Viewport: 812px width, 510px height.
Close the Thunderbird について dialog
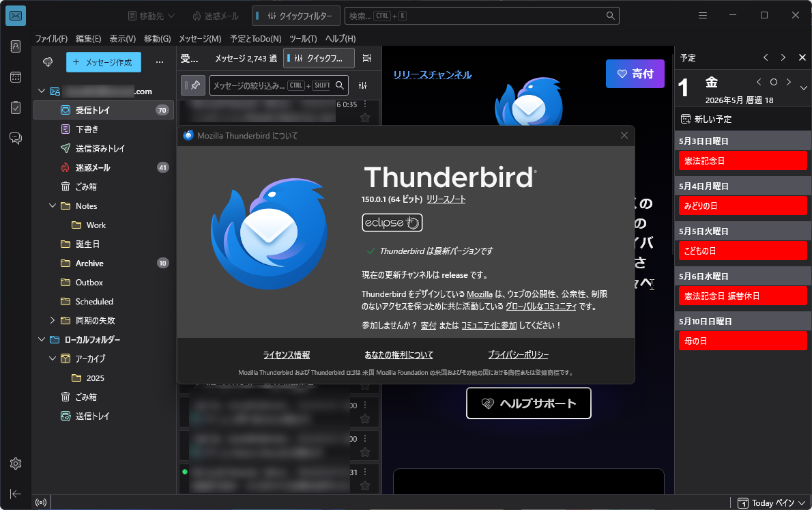click(624, 135)
